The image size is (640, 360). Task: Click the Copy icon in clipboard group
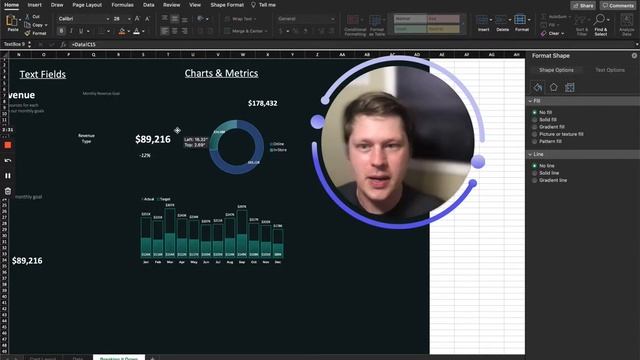(x=27, y=25)
